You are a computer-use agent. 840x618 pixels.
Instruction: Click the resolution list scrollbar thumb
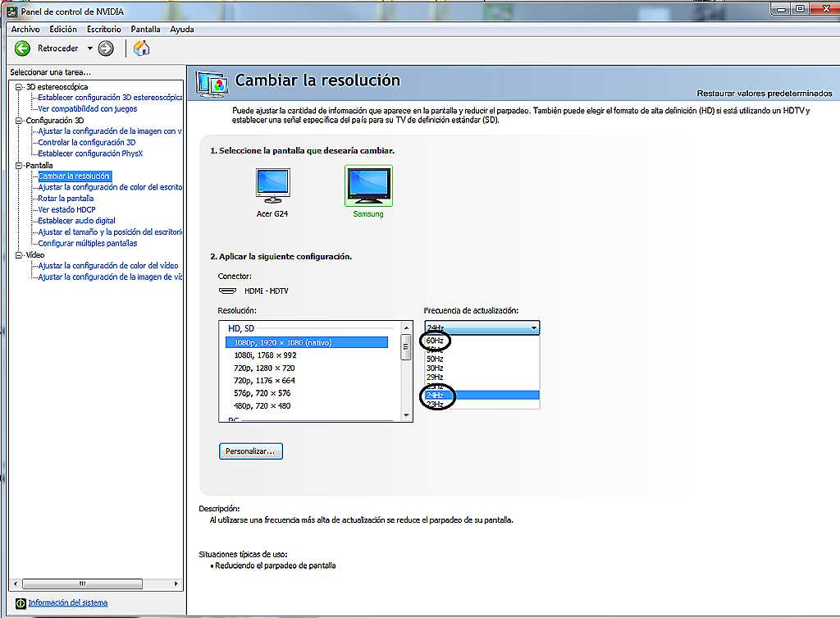(407, 347)
